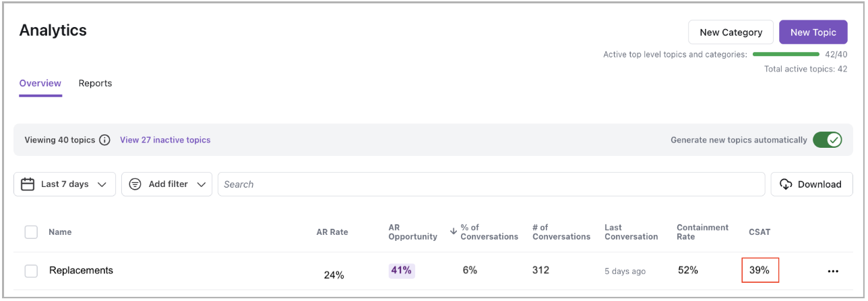
Task: Select the Overview tab
Action: [40, 84]
